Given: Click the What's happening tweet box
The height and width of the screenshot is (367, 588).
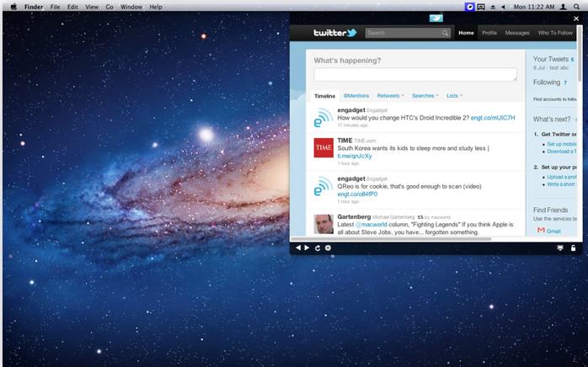Looking at the screenshot, I should tap(415, 74).
